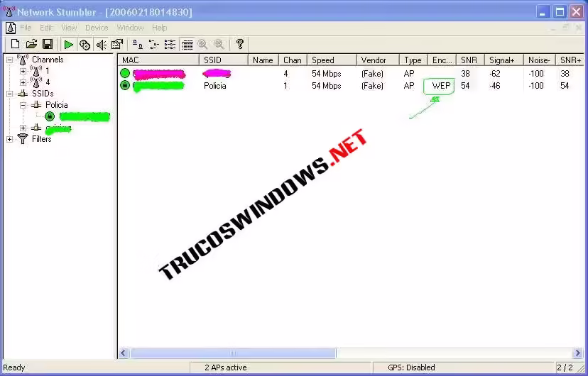
Task: Start scanning with the green play icon
Action: click(69, 45)
